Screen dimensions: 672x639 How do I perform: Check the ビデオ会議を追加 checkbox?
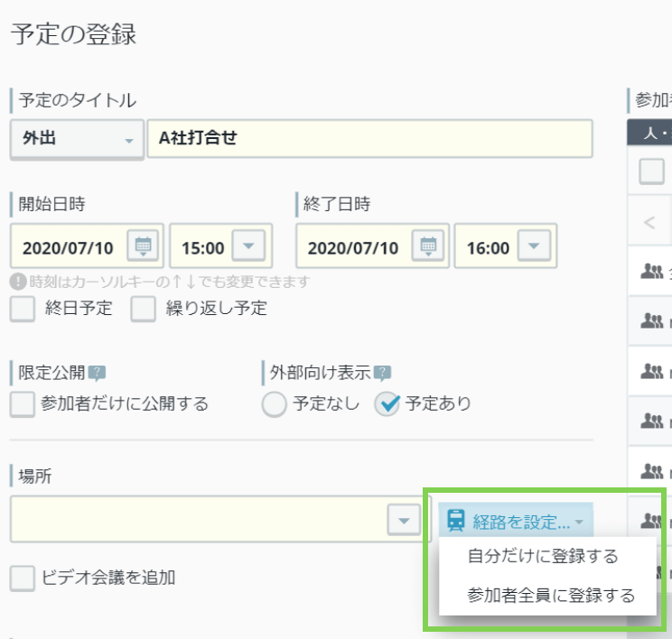click(x=23, y=579)
